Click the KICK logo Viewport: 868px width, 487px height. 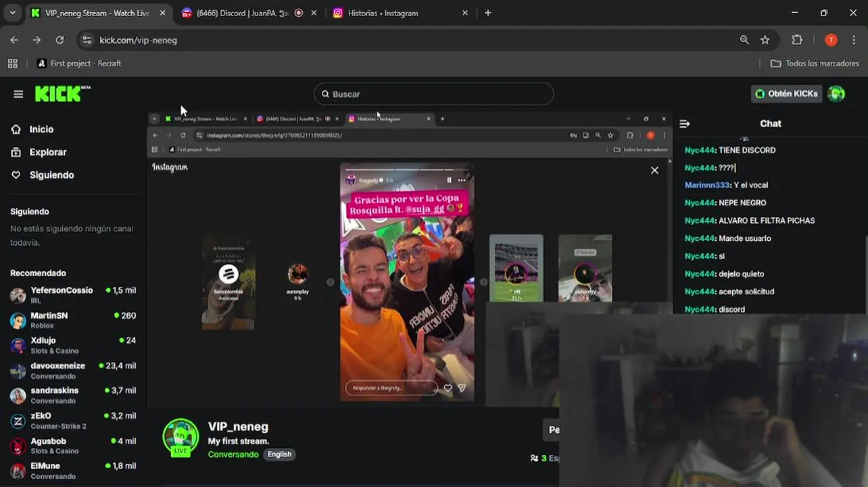pos(62,93)
